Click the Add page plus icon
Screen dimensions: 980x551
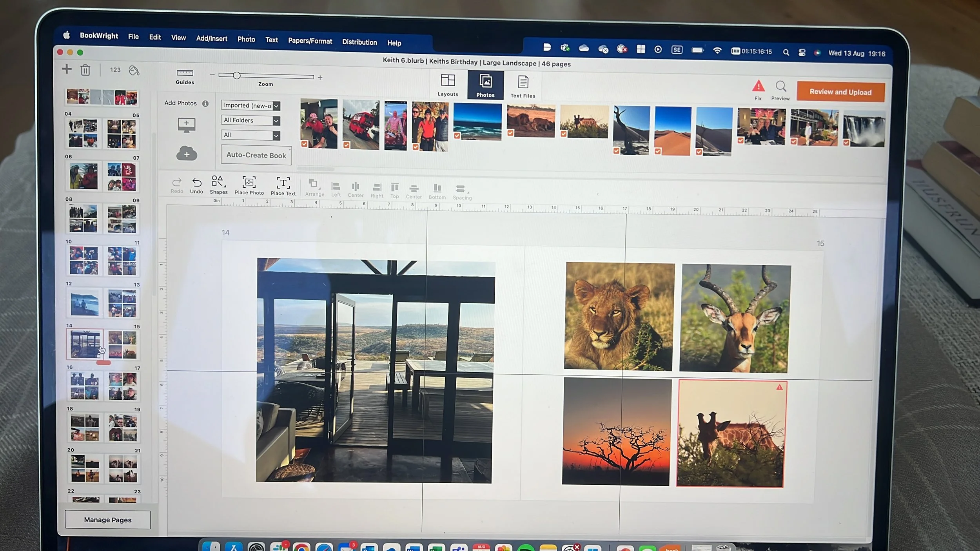67,69
